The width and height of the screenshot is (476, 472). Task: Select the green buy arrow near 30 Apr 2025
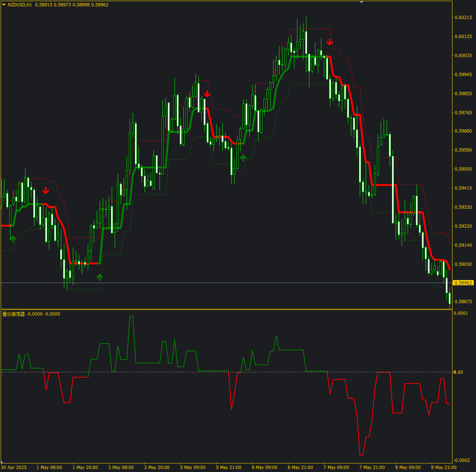coord(13,239)
